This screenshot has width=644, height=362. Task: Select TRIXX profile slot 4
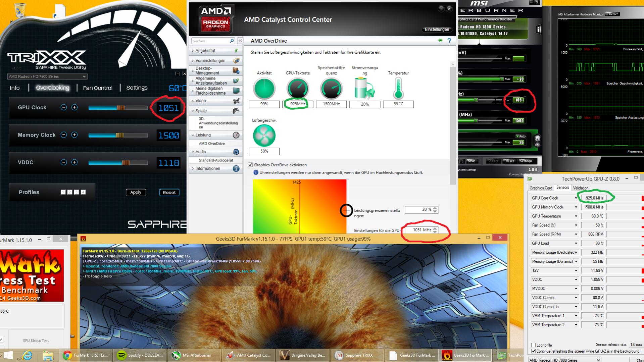coord(83,192)
